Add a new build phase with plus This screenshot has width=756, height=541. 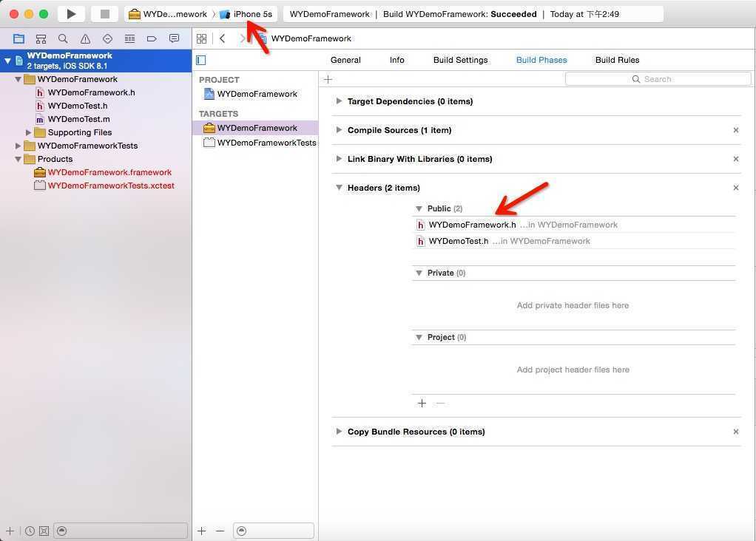point(328,80)
